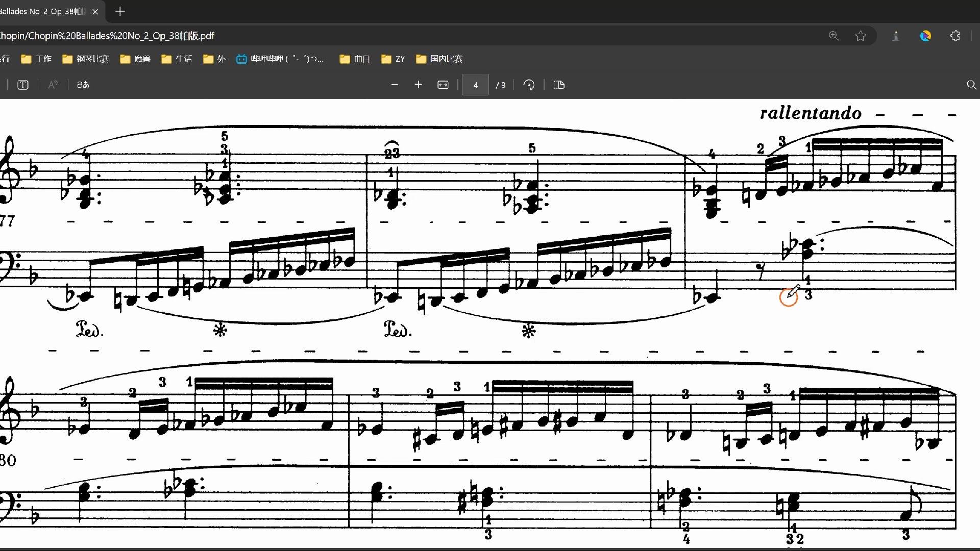Click the total page count /9 text
The width and height of the screenshot is (980, 551).
[501, 85]
